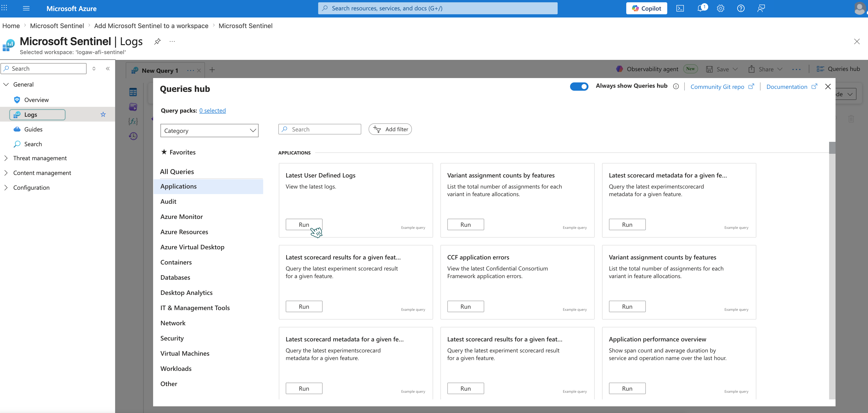Open the Functions fx icon in sidebar
The height and width of the screenshot is (413, 868).
[133, 121]
